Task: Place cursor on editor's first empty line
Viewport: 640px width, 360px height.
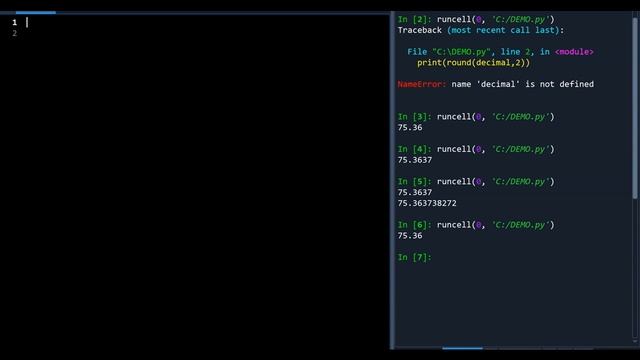Action: (204, 22)
